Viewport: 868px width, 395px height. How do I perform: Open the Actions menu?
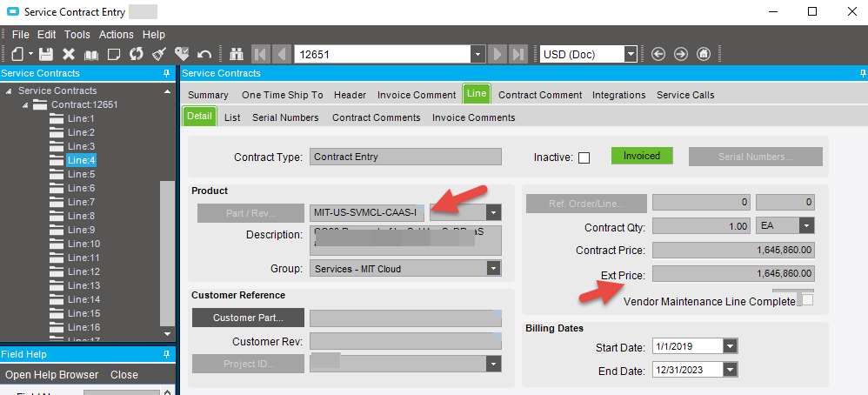click(x=117, y=34)
